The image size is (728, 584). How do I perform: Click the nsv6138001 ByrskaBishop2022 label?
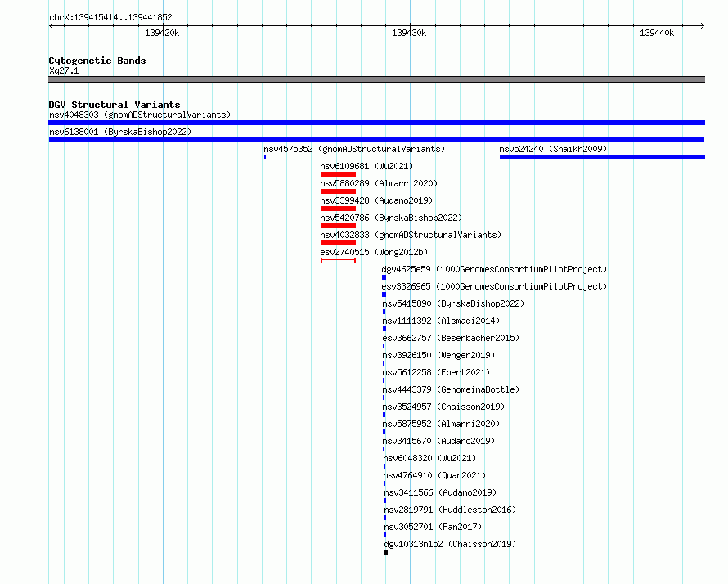(x=120, y=132)
